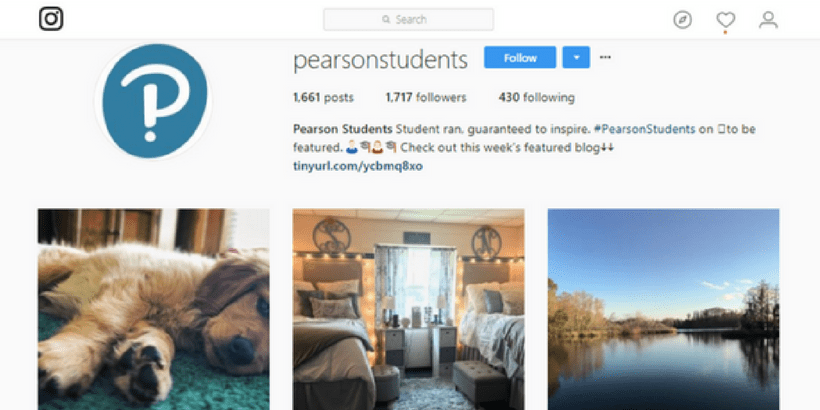
Task: Expand suggested accounts dropdown arrow
Action: [576, 57]
